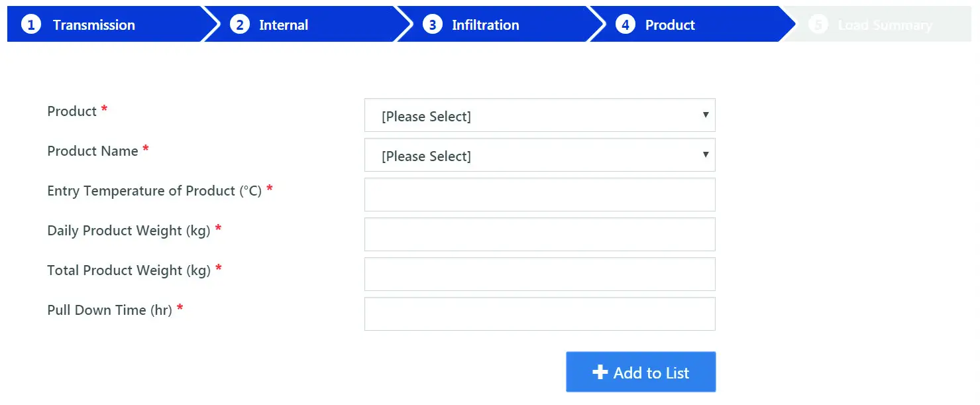
Task: Open the Product select box
Action: 539,116
